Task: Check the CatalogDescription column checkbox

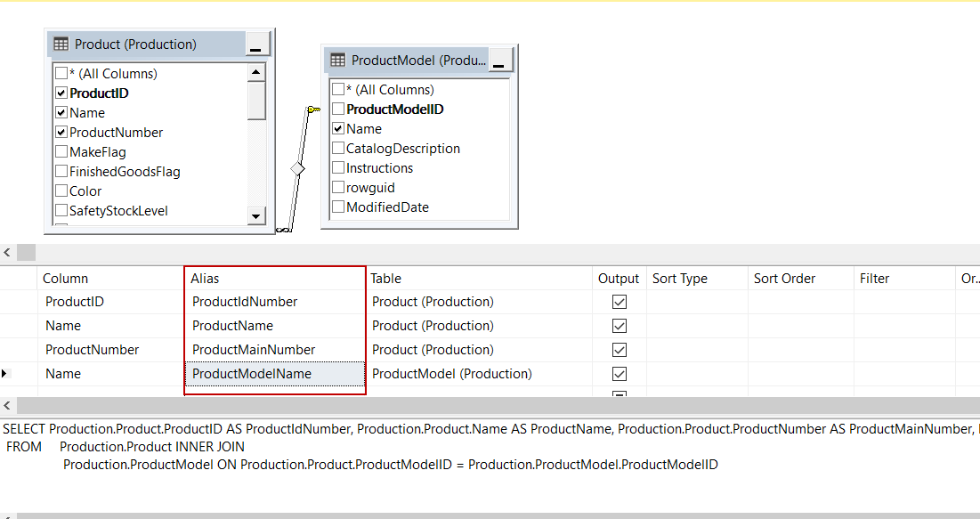Action: coord(338,149)
